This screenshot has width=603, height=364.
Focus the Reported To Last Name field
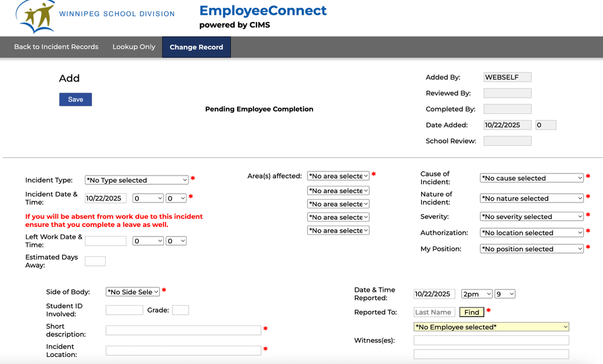(434, 312)
